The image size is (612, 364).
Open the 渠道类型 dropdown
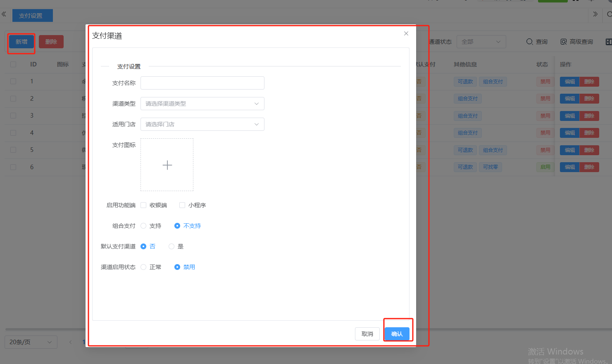pyautogui.click(x=202, y=104)
